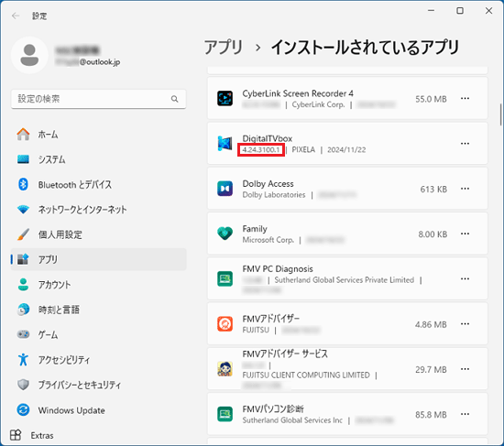Focus the 設定の検索 search field

[98, 99]
